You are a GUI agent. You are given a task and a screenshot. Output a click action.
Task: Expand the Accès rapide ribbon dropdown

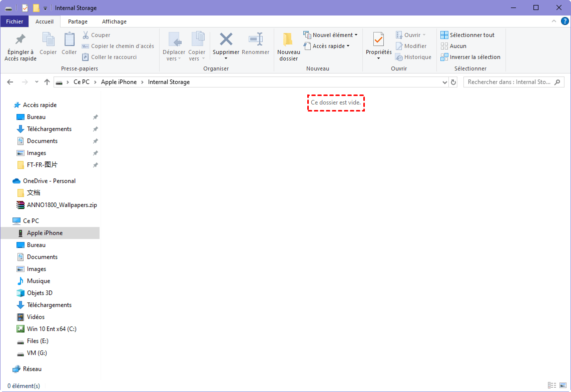point(327,46)
